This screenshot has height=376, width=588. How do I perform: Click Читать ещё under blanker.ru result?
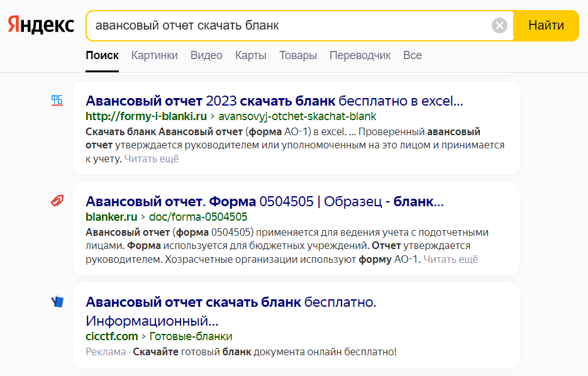click(x=451, y=259)
